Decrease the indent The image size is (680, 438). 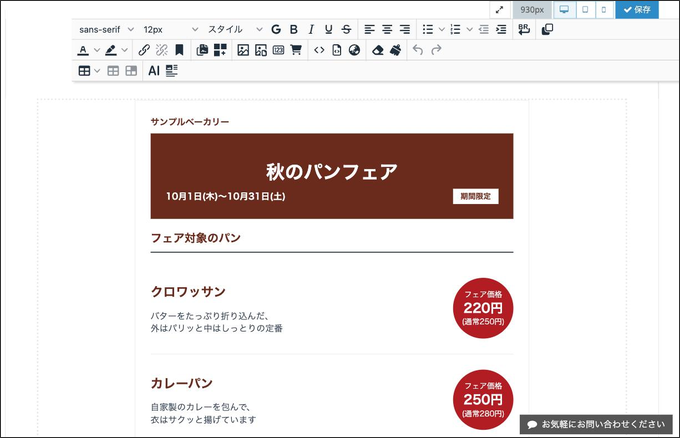click(x=484, y=29)
